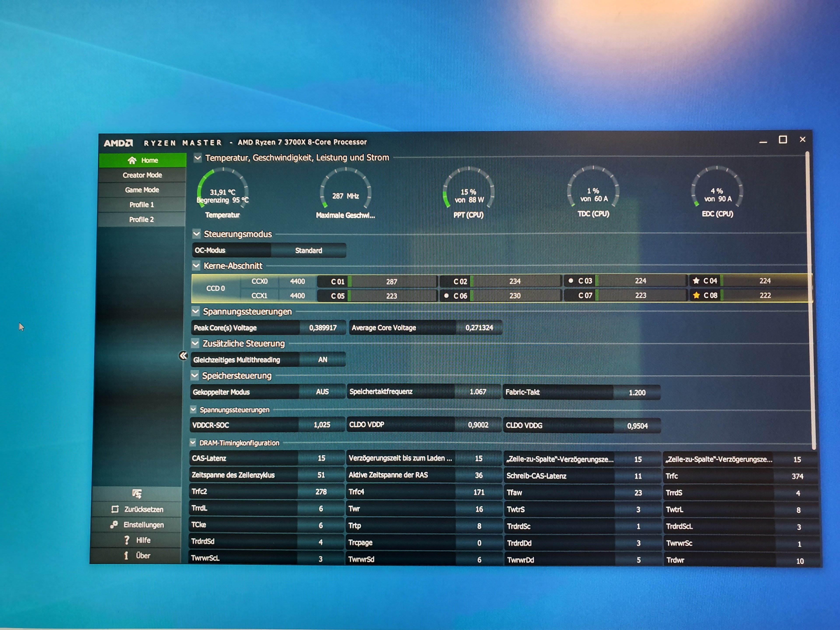Click the Hilfe question mark icon

(x=127, y=540)
